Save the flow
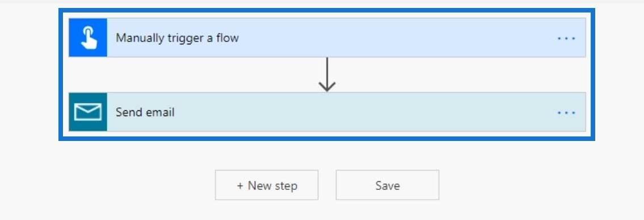 click(388, 185)
